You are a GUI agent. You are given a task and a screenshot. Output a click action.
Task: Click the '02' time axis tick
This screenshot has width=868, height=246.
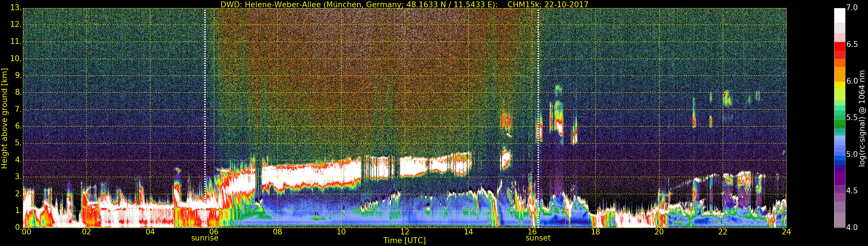(x=87, y=232)
